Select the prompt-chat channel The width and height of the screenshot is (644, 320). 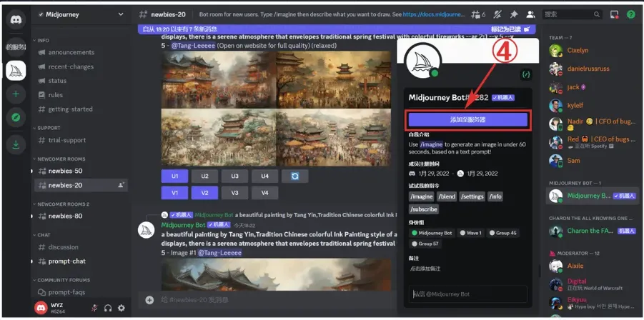click(67, 261)
